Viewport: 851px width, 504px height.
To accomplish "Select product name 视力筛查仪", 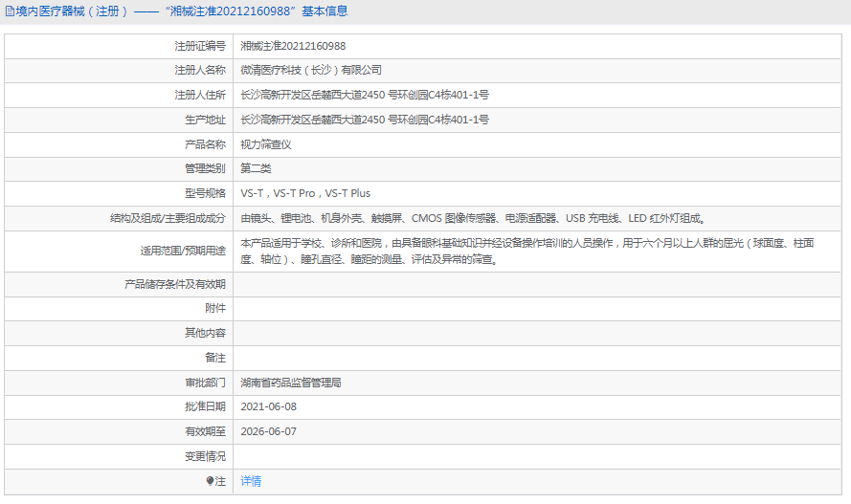I will point(266,144).
